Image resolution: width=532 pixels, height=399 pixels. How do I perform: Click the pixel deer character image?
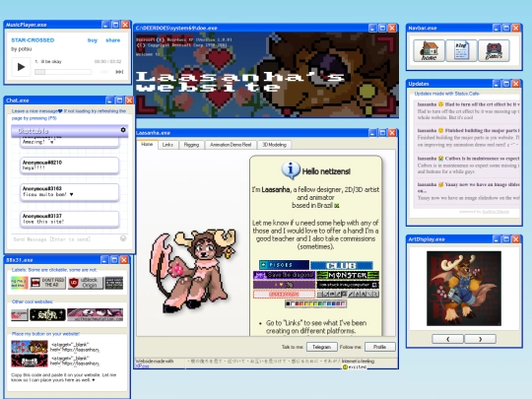coord(193,271)
